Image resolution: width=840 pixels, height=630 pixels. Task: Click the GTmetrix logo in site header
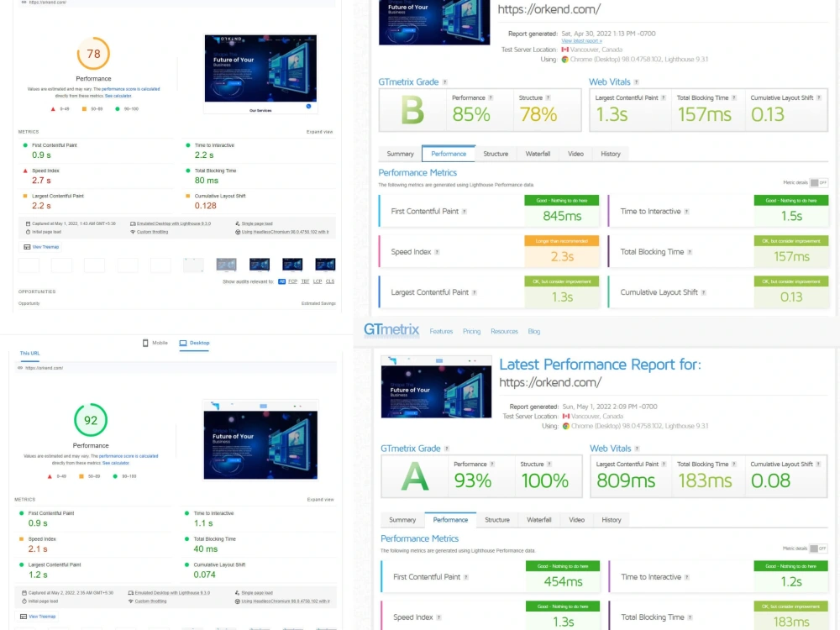[391, 329]
